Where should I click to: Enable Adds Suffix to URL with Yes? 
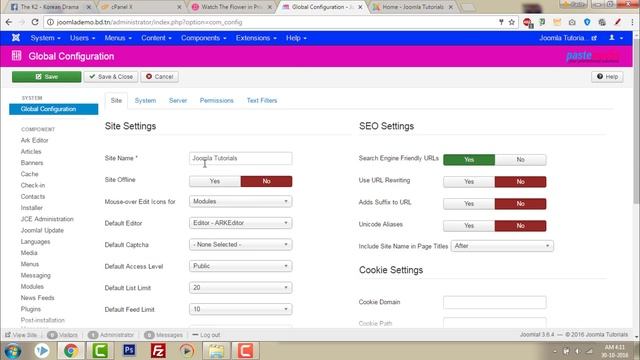click(469, 204)
